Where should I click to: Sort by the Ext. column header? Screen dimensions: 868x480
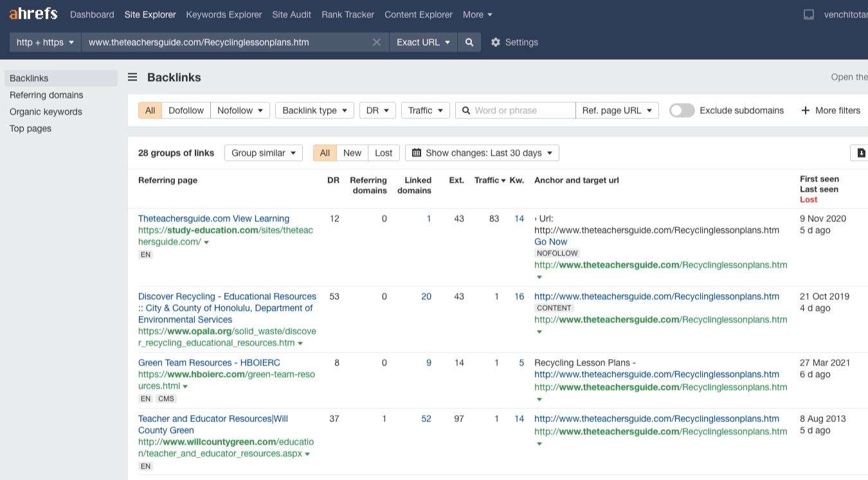(x=457, y=180)
